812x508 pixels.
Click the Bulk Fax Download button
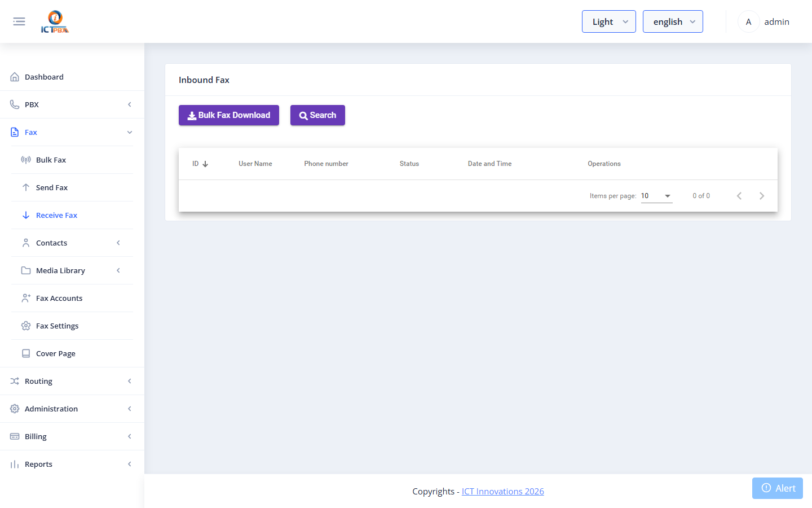point(229,115)
